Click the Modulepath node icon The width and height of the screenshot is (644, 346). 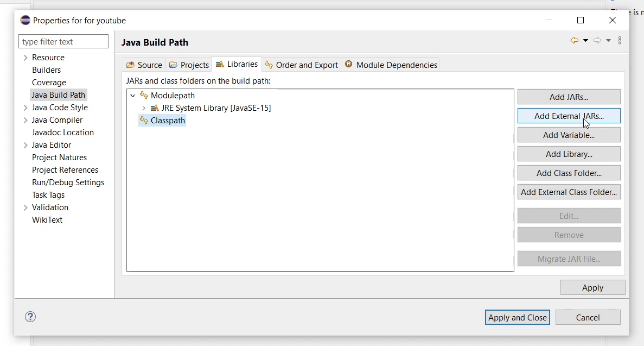click(x=144, y=96)
